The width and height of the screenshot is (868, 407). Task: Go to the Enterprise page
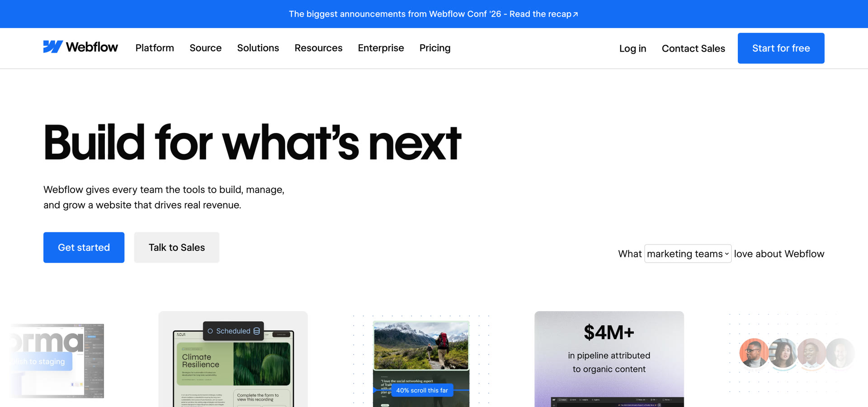click(381, 48)
